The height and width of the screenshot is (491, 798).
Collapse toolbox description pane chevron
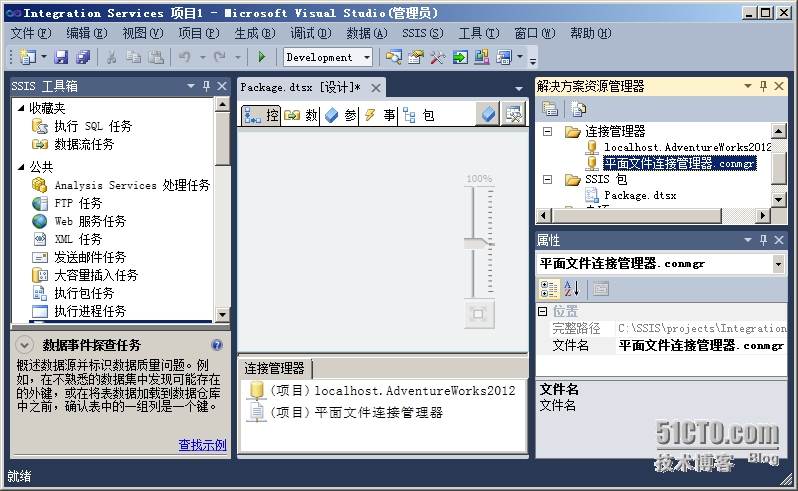(24, 345)
